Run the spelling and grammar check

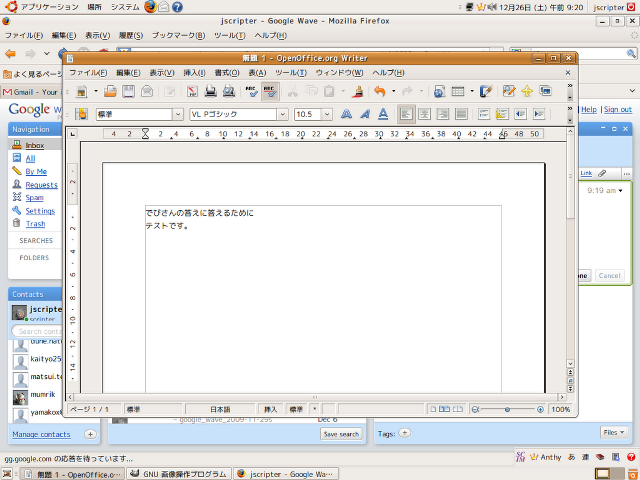click(251, 91)
